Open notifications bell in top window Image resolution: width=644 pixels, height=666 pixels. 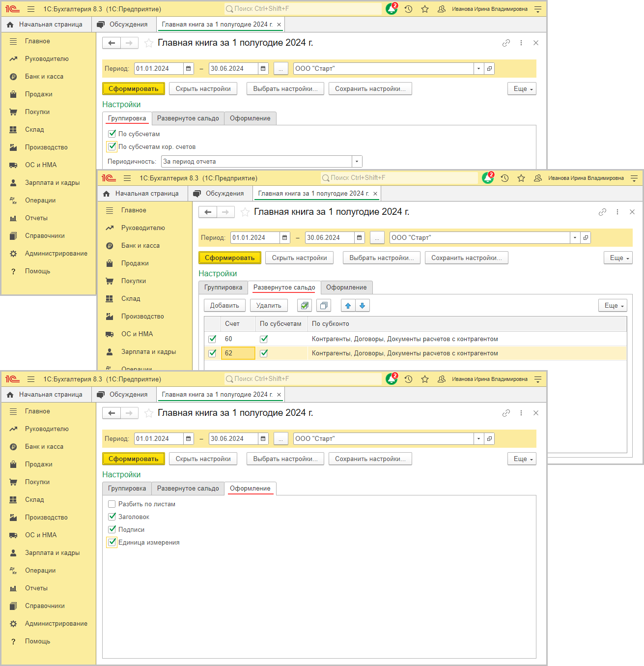(392, 9)
